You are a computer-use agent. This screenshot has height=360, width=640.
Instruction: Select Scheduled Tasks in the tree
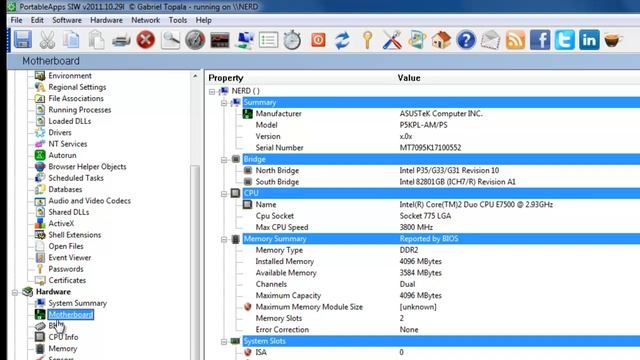(x=76, y=178)
